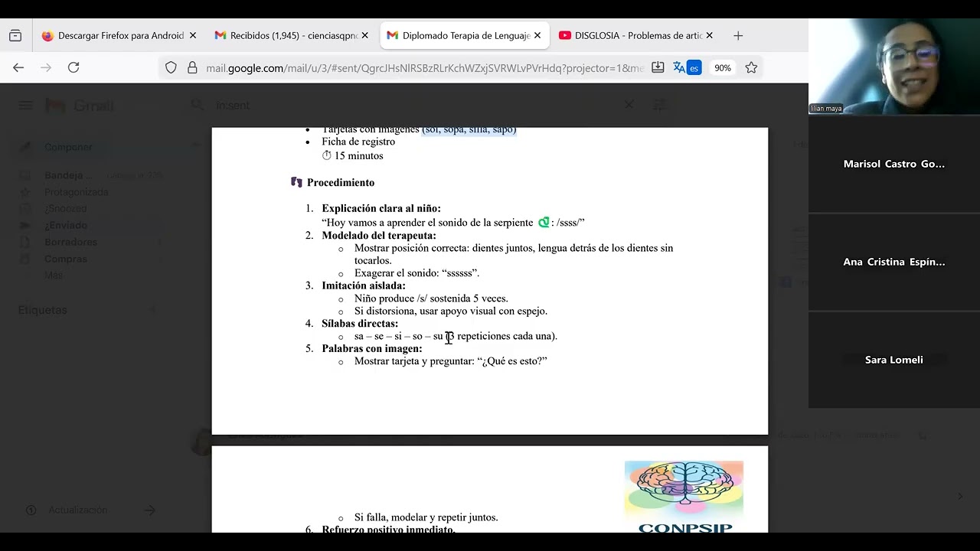Close the Descargar Firefox tab
The image size is (980, 551).
click(x=193, y=35)
